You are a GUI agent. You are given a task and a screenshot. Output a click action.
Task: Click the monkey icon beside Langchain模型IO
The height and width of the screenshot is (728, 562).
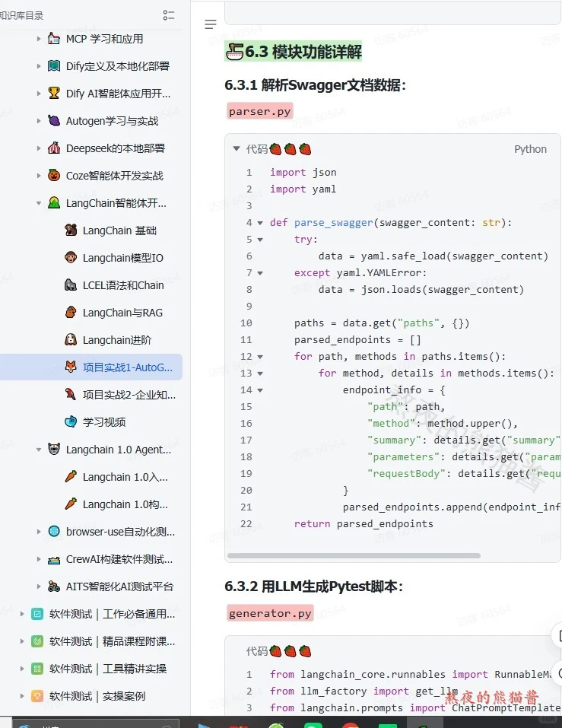(71, 258)
